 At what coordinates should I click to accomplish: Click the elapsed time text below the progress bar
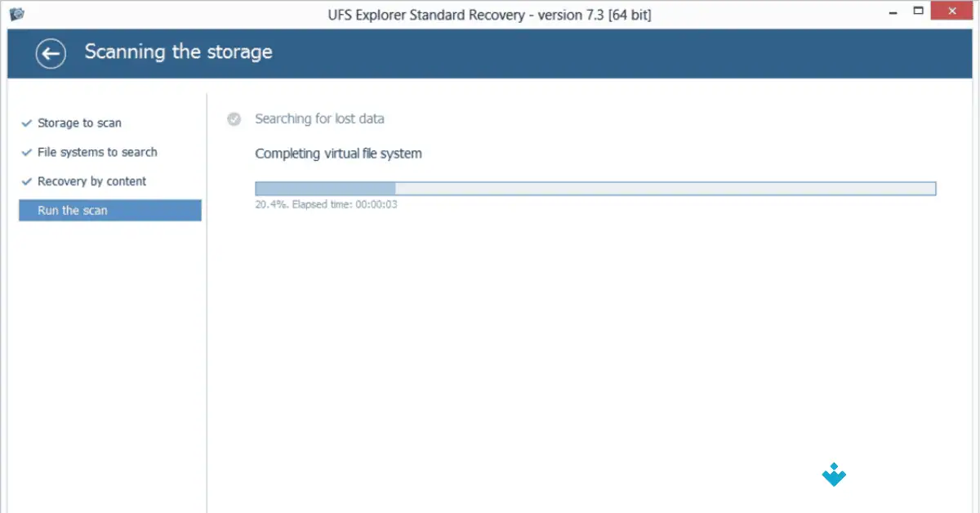click(x=325, y=204)
